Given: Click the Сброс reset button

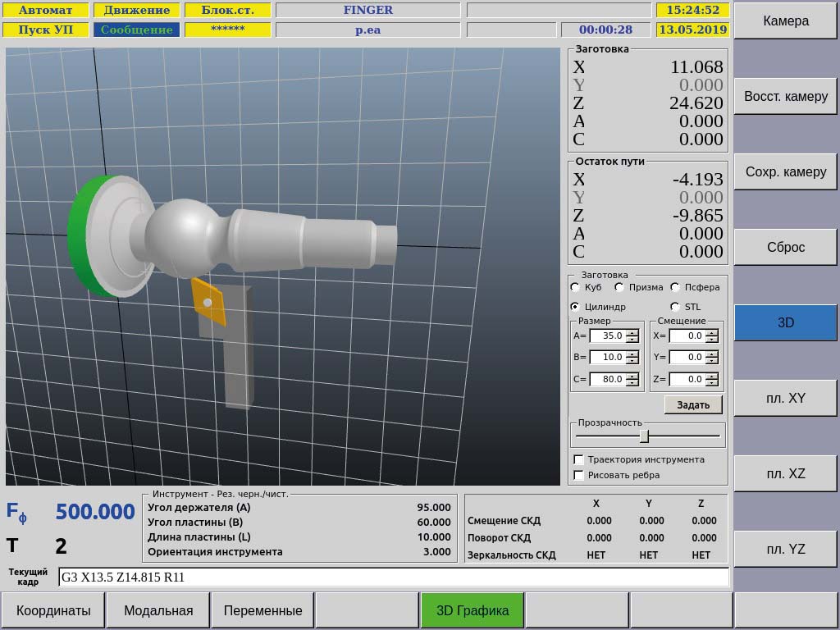Looking at the screenshot, I should coord(785,248).
